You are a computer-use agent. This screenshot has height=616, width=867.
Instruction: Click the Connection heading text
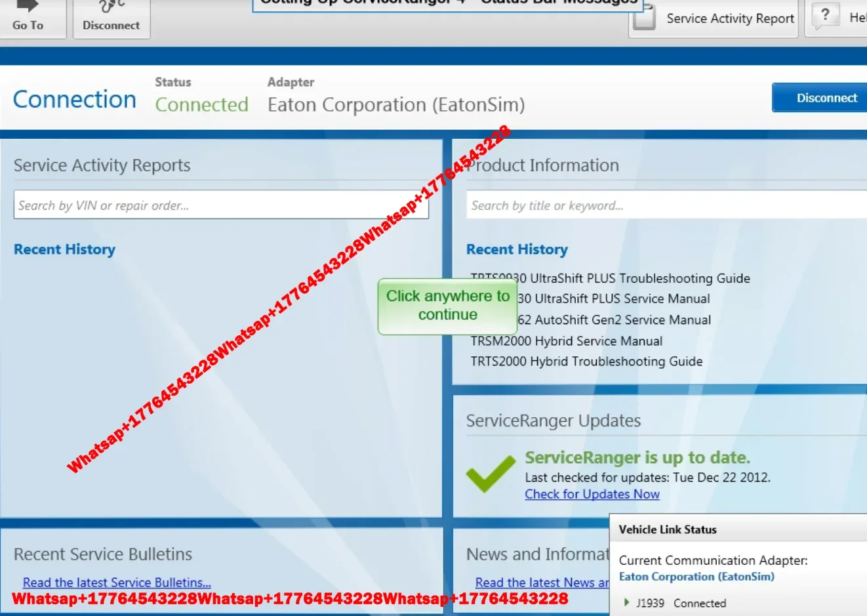(75, 100)
